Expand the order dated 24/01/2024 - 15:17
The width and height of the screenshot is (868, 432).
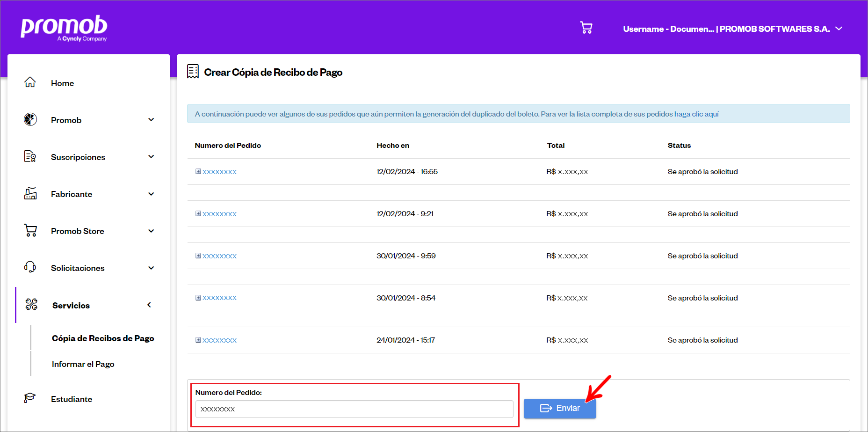[x=198, y=340]
